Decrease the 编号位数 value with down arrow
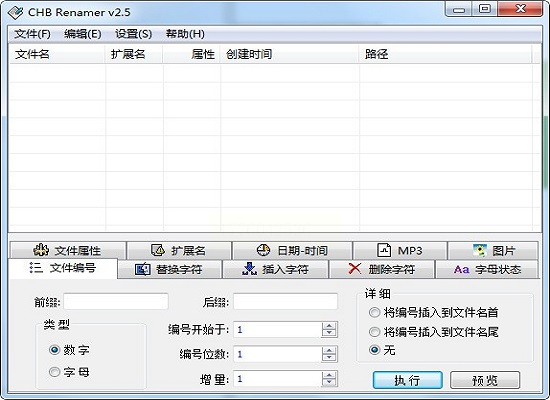The height and width of the screenshot is (400, 550). [329, 358]
